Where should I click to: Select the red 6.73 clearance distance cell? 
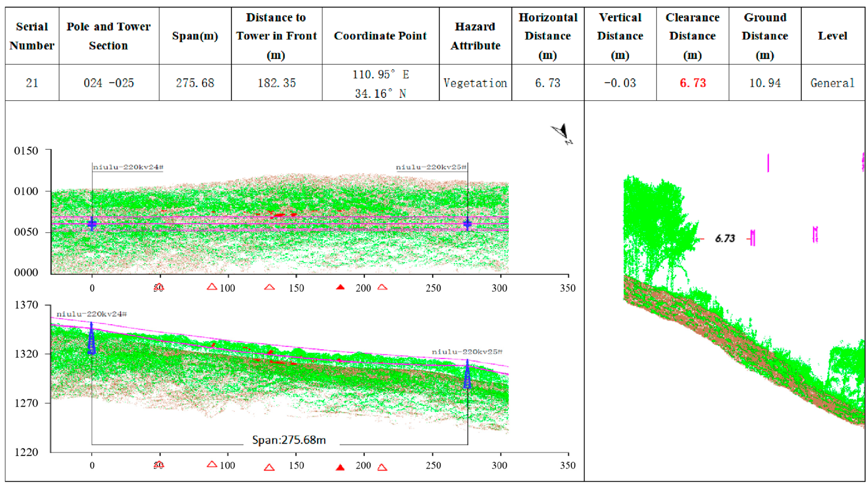click(x=692, y=83)
